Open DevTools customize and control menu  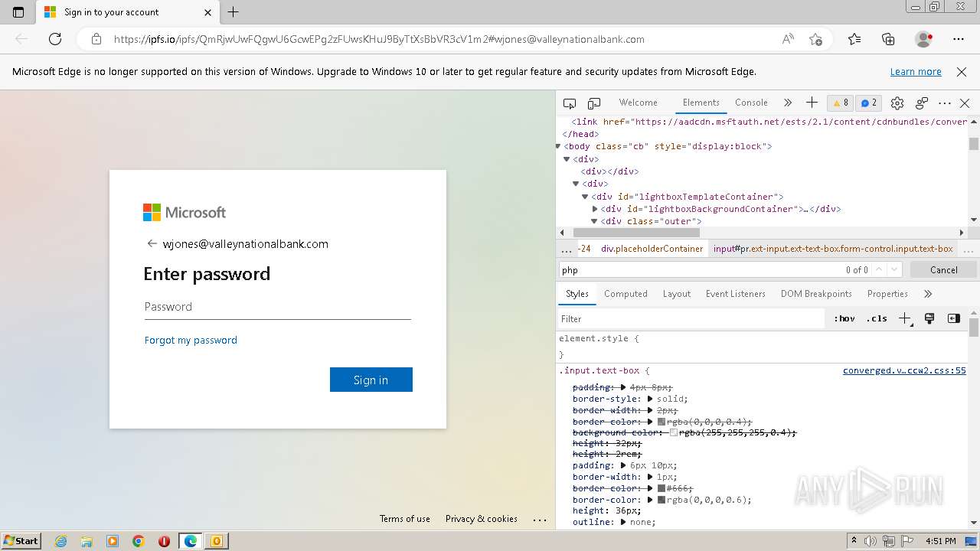click(x=945, y=103)
